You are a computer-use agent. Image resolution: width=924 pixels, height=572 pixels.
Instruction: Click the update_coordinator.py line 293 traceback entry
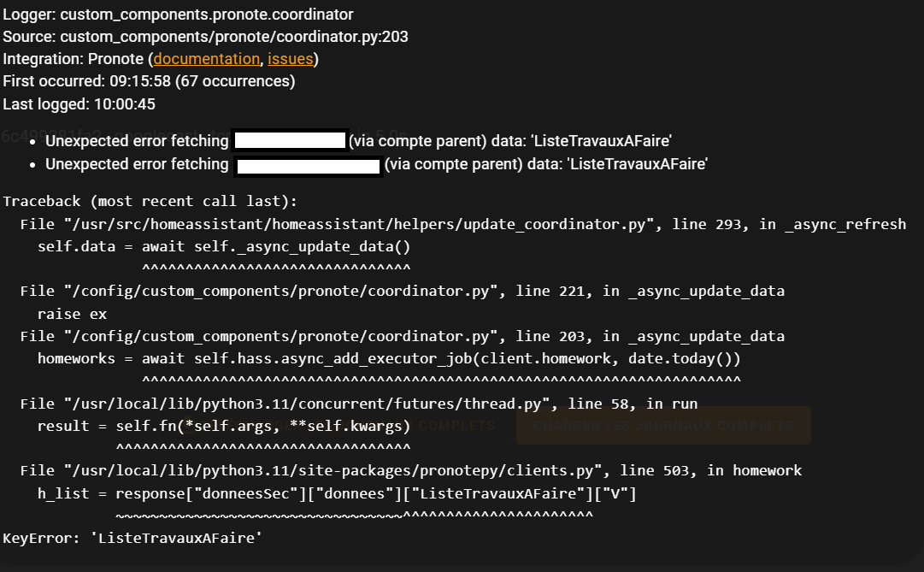462,224
